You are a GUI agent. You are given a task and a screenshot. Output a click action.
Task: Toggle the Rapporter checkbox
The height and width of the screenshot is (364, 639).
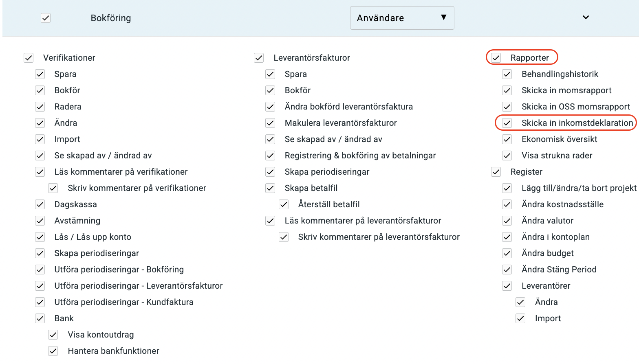tap(496, 57)
